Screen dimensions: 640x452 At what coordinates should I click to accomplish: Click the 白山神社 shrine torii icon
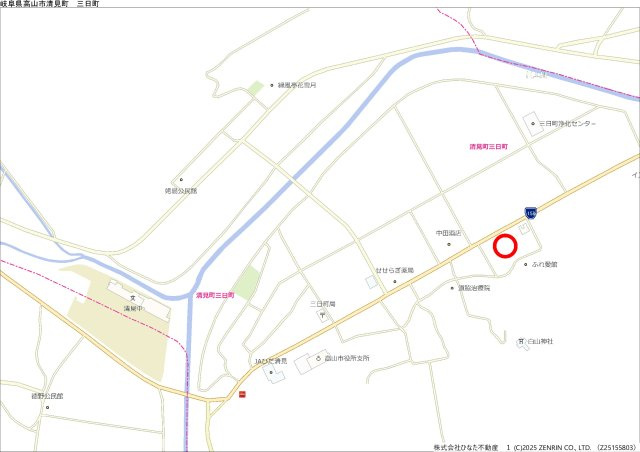[521, 341]
